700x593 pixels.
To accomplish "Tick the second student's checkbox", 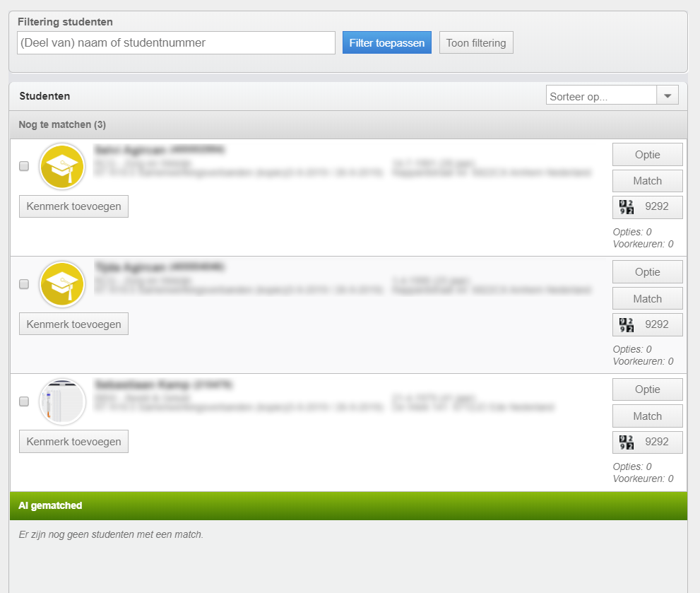I will point(24,284).
